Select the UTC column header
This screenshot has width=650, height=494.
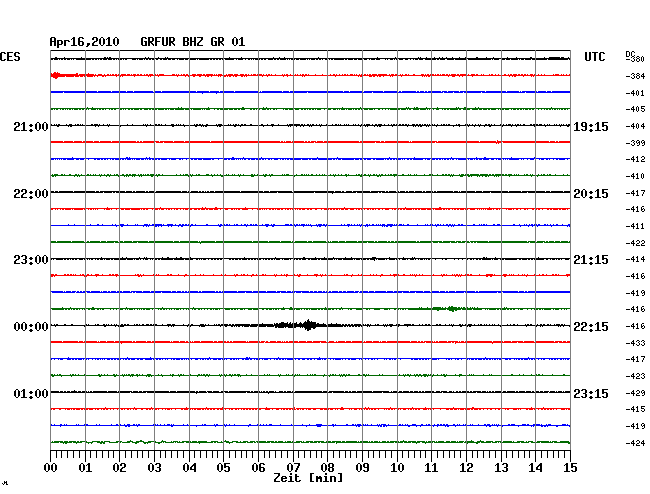click(595, 57)
